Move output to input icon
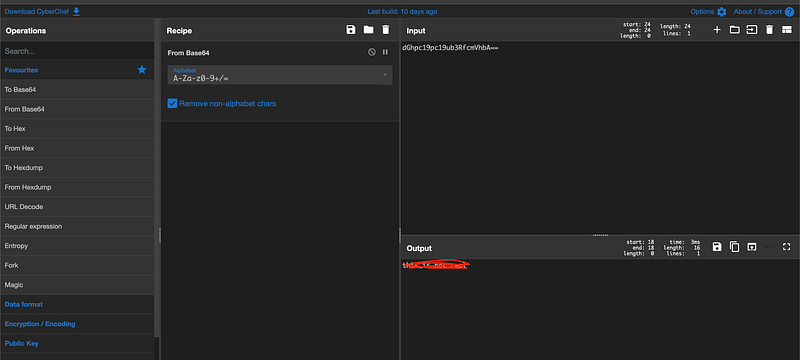 click(x=752, y=247)
